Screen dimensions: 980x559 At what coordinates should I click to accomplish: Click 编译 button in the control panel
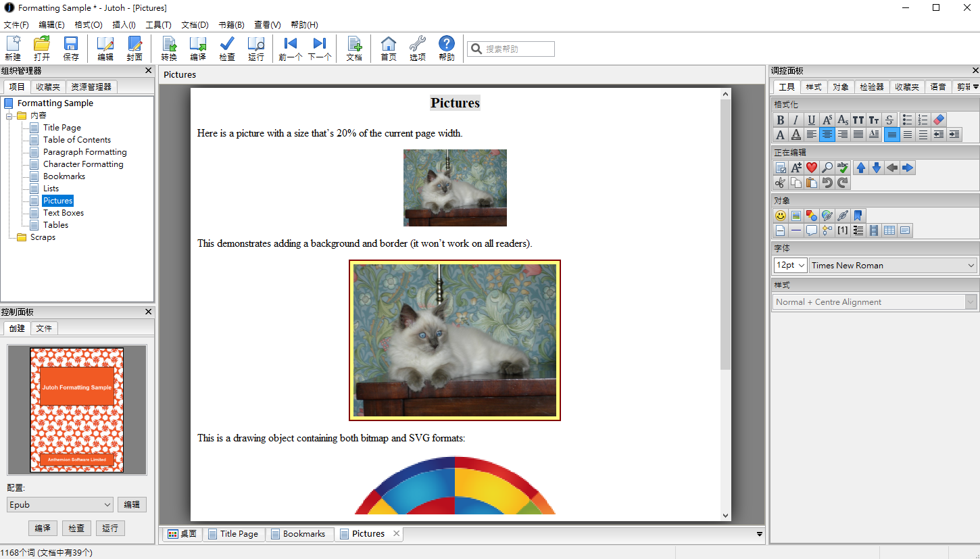click(x=43, y=528)
